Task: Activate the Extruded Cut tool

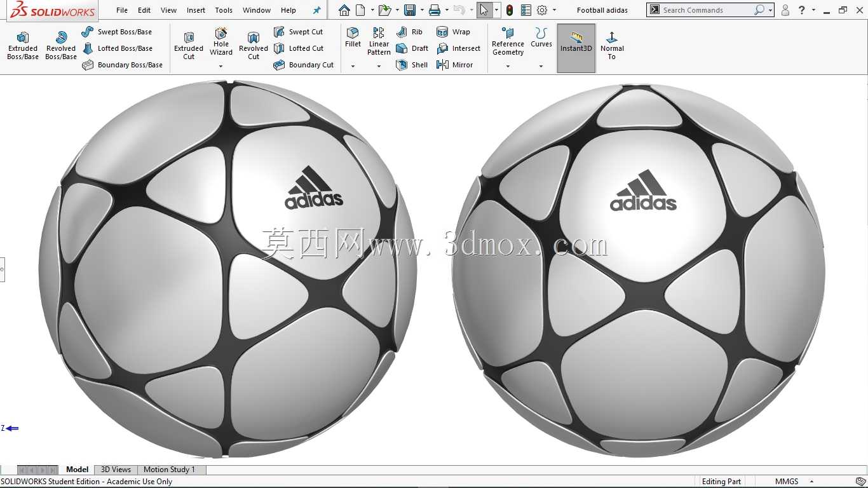Action: pos(189,46)
